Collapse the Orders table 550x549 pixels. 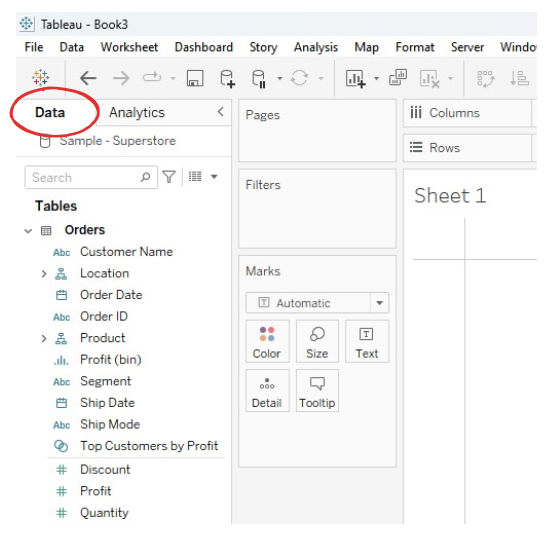28,231
